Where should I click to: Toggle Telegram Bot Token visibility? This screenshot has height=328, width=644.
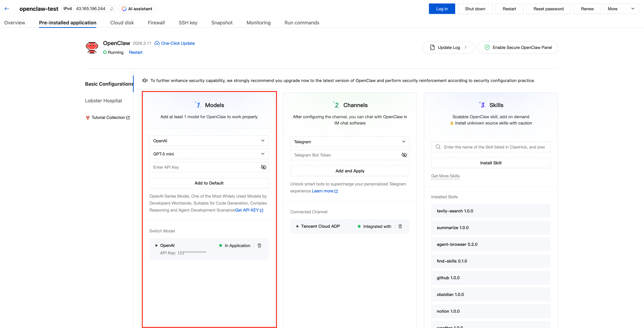pyautogui.click(x=404, y=155)
